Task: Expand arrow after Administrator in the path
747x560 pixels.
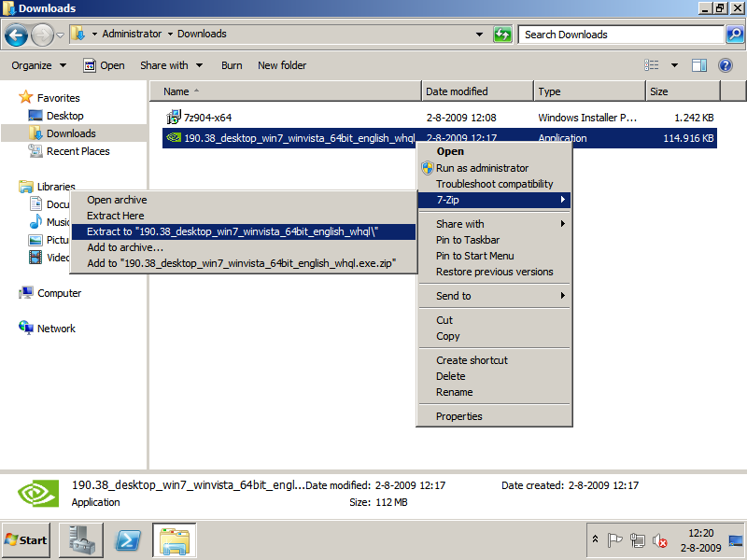Action: coord(170,34)
